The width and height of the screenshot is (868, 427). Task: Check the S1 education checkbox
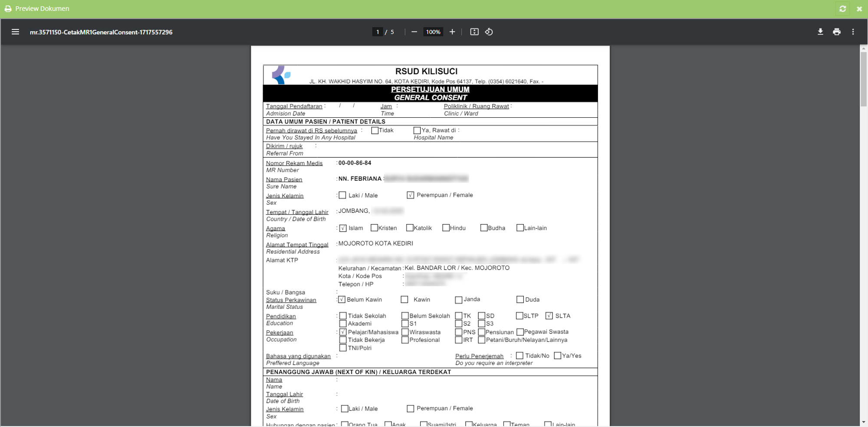(x=405, y=324)
